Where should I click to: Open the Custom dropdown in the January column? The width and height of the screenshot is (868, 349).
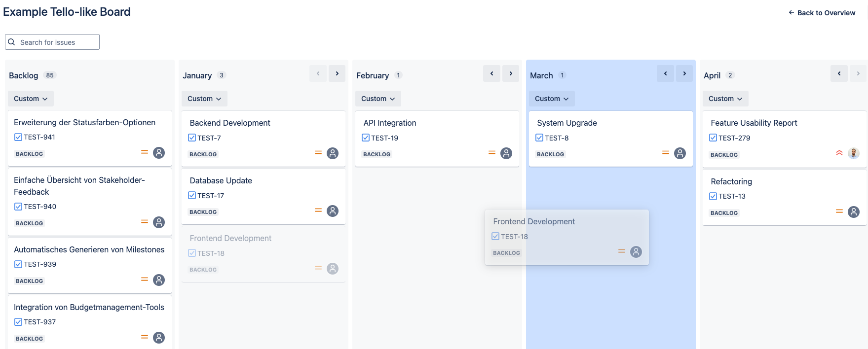pyautogui.click(x=204, y=99)
